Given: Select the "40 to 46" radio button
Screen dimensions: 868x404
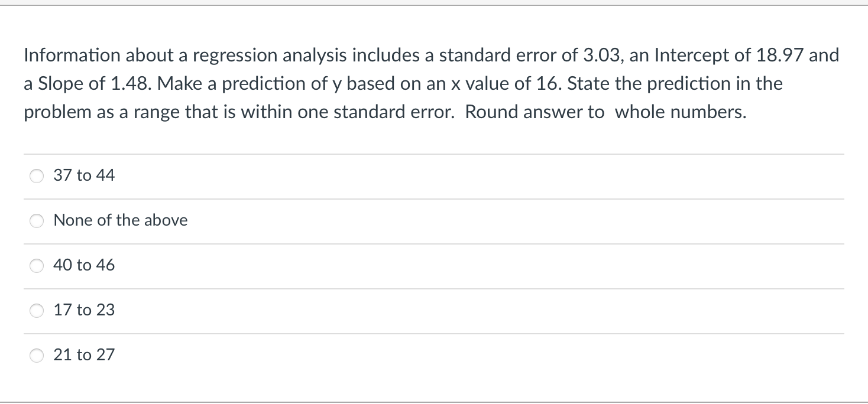Looking at the screenshot, I should click(x=36, y=265).
